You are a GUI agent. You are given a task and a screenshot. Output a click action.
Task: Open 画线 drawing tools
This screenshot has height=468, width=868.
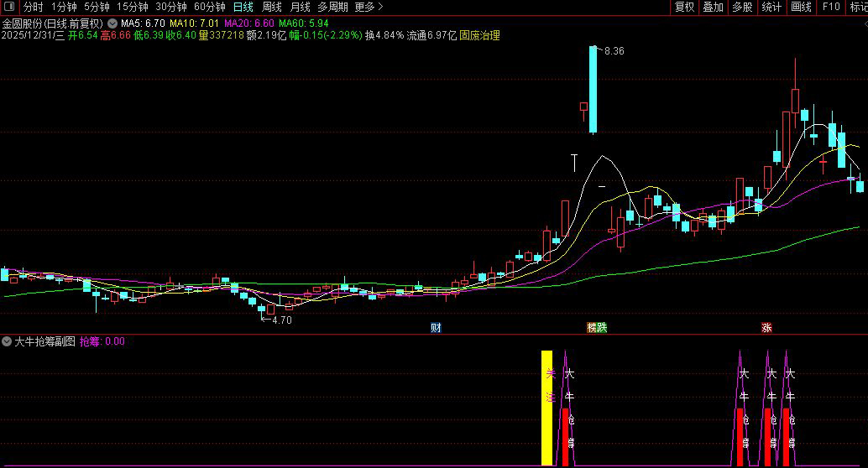click(801, 8)
